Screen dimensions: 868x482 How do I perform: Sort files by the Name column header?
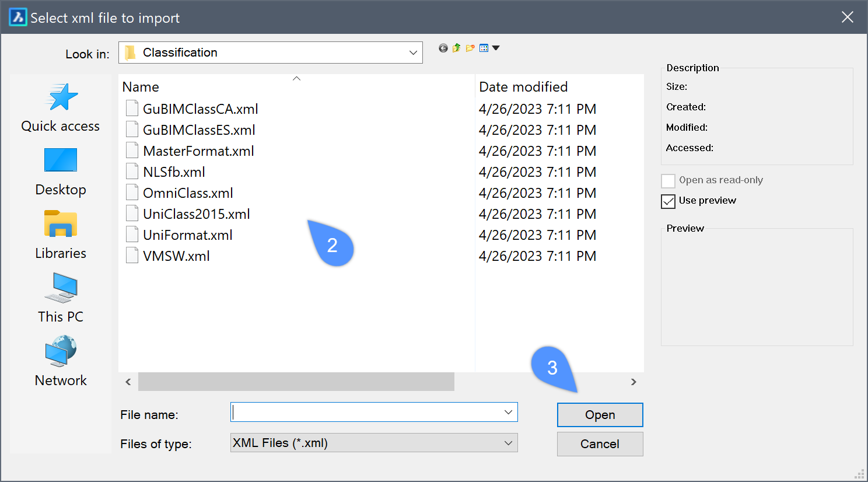point(141,87)
